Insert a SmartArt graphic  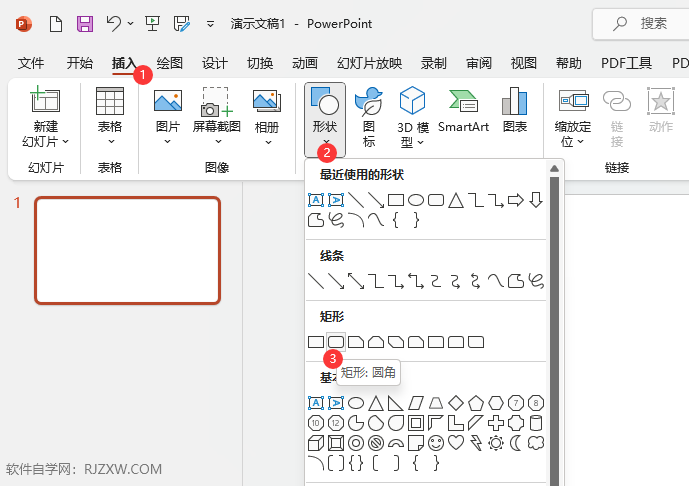[463, 110]
